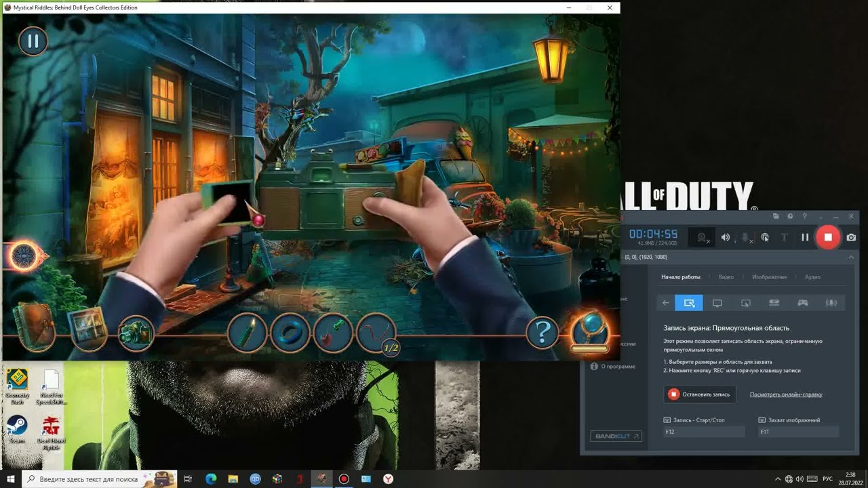Open the Steam desktop shortcut

tap(17, 429)
